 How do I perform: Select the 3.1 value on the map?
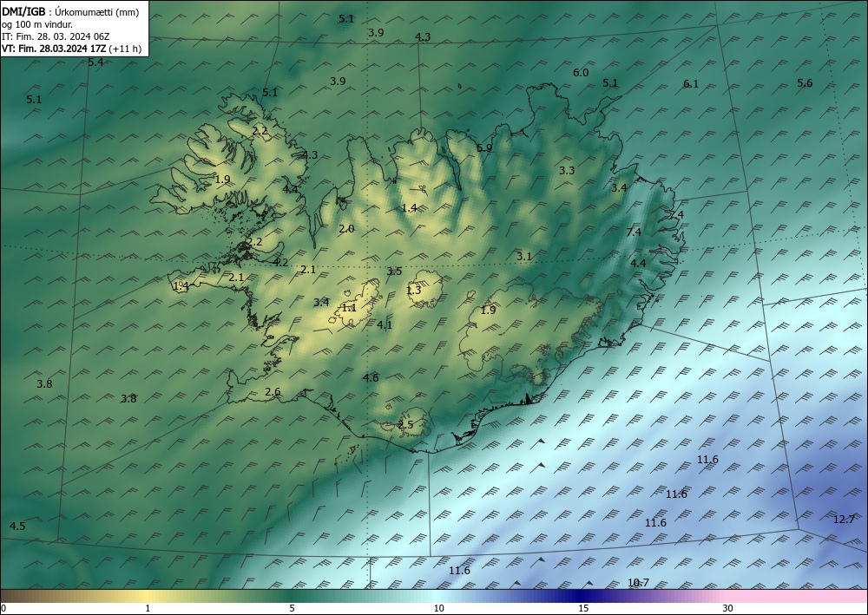[x=524, y=256]
